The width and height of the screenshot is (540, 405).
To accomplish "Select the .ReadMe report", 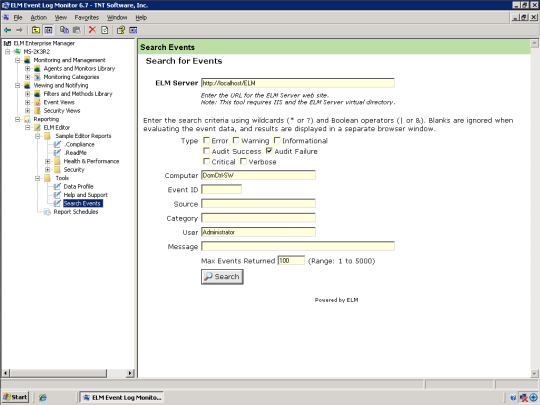I will [75, 153].
